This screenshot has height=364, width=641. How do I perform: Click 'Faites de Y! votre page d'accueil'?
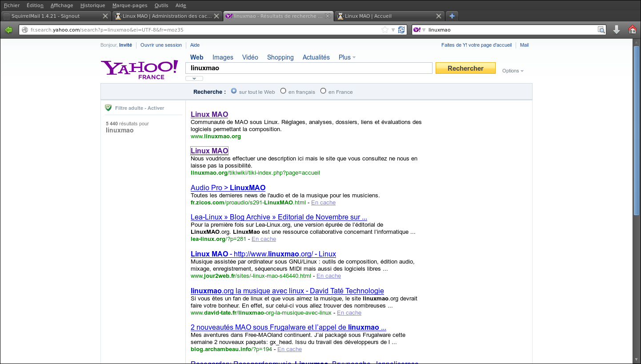point(477,45)
